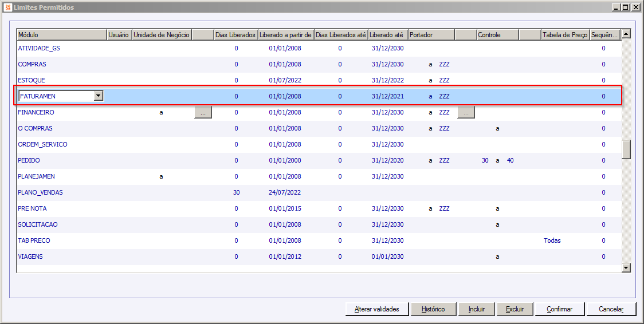Click the Usuário column header
Screen dimensions: 644x324
(119, 35)
